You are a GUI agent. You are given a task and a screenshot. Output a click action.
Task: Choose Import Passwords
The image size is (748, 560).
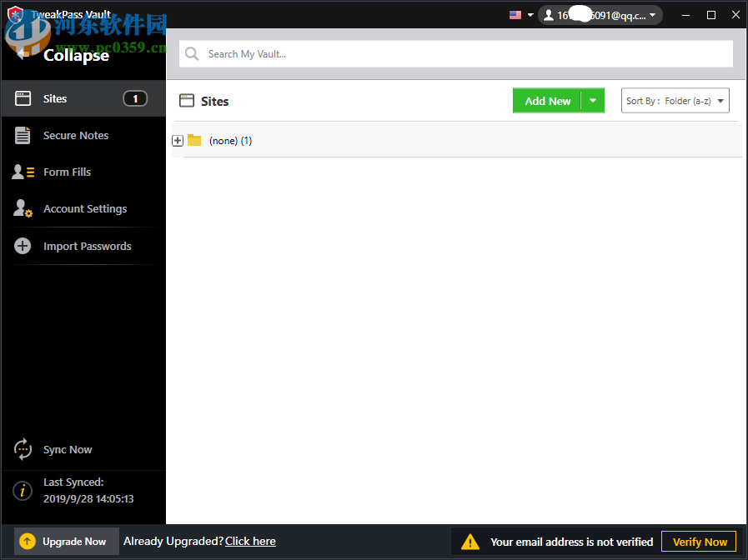[83, 246]
